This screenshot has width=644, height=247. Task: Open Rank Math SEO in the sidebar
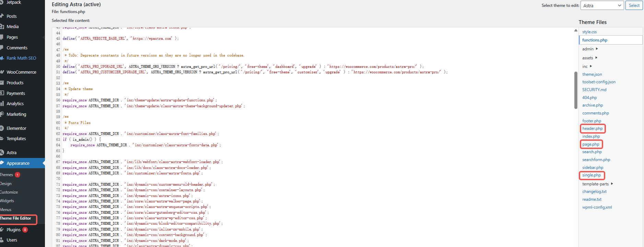(x=21, y=58)
